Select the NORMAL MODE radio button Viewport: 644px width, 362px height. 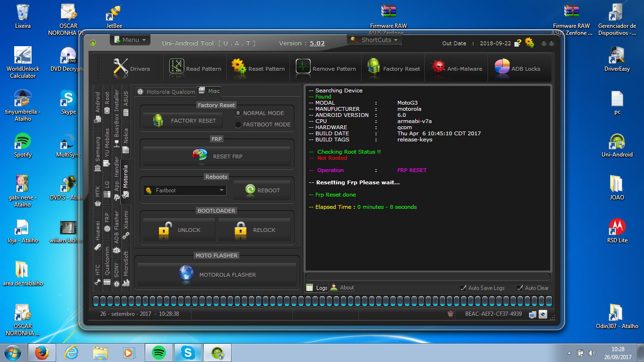coord(238,113)
